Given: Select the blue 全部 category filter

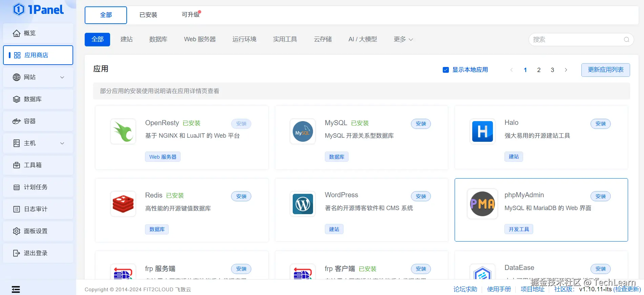Looking at the screenshot, I should point(97,39).
